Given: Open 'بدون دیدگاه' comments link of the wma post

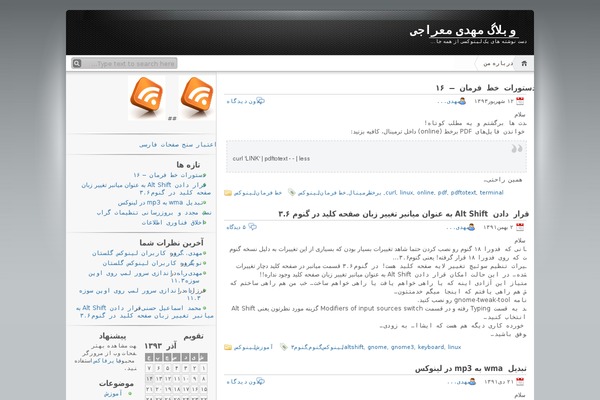Looking at the screenshot, I should 241,382.
